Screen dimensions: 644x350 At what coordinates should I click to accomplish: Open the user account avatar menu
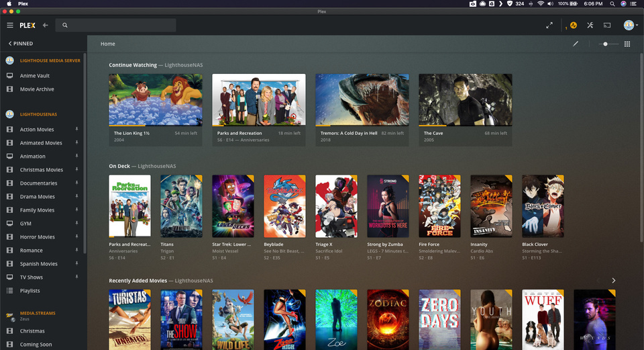[631, 25]
